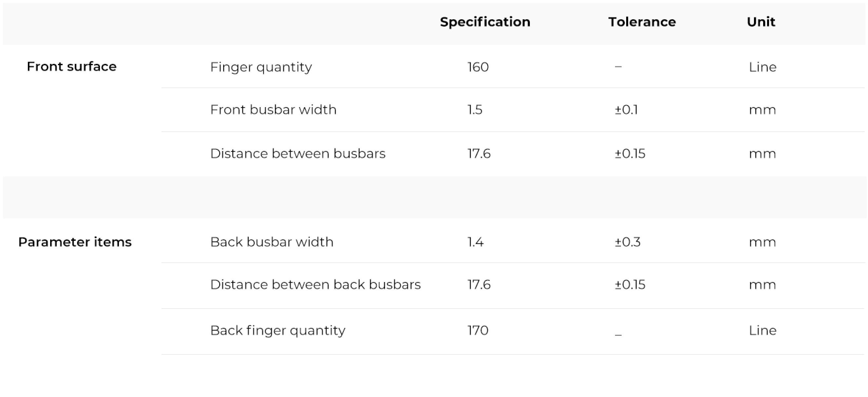The image size is (868, 397).
Task: Click the Tolerance column header
Action: (x=642, y=22)
